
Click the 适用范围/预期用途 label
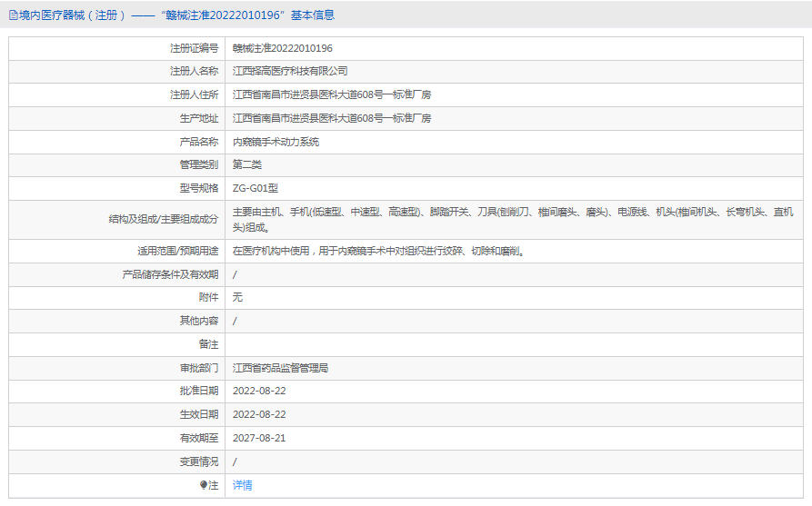(177, 251)
